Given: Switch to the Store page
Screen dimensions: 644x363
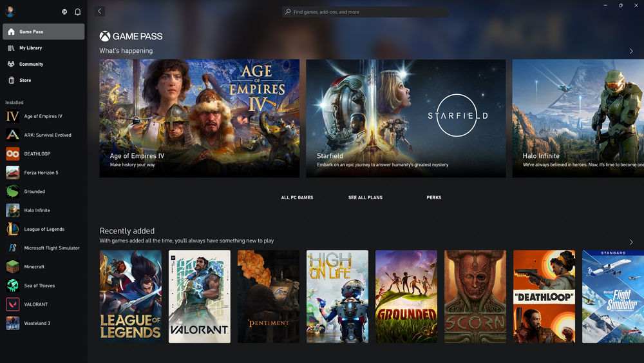Looking at the screenshot, I should 25,81.
